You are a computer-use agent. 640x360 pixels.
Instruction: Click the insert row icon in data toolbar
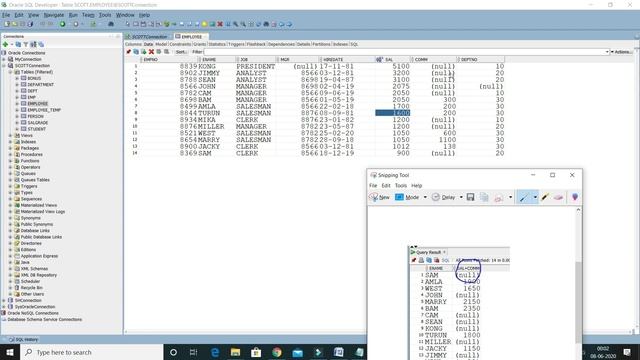144,52
